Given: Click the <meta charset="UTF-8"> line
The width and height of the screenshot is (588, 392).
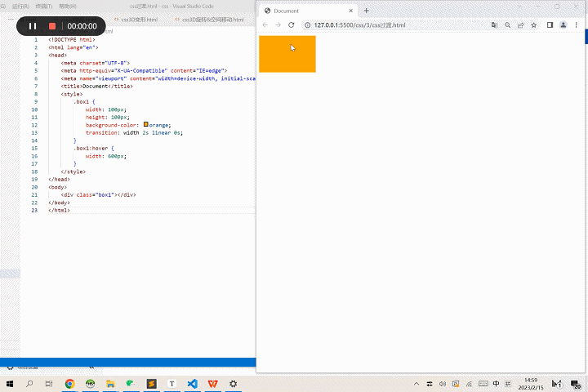Looking at the screenshot, I should [x=96, y=63].
